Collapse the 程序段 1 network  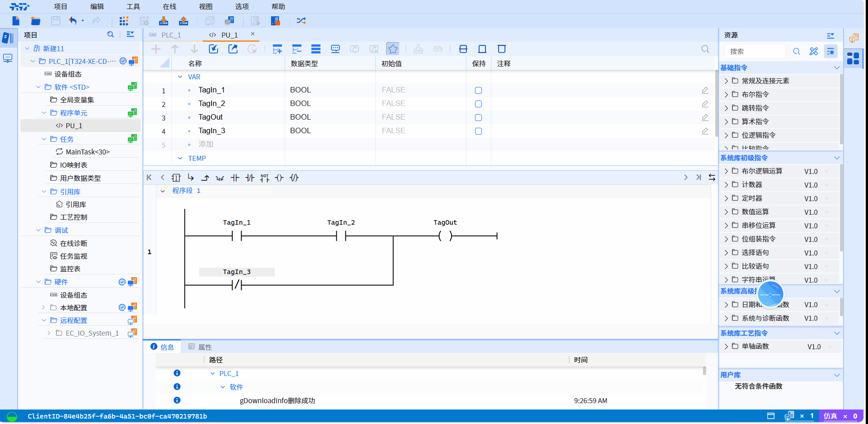point(163,191)
